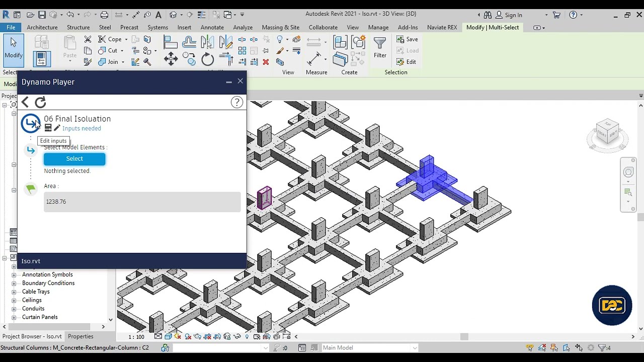This screenshot has width=644, height=362.
Task: Toggle Select Underlay Elements in status bar
Action: click(x=542, y=348)
